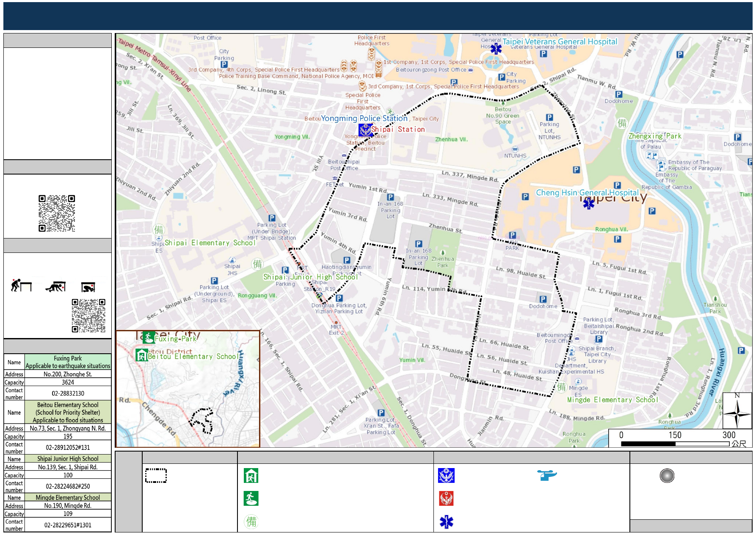Click the Cheng Hsin General Hospital medical star icon
Image resolution: width=756 pixels, height=535 pixels.
(588, 203)
